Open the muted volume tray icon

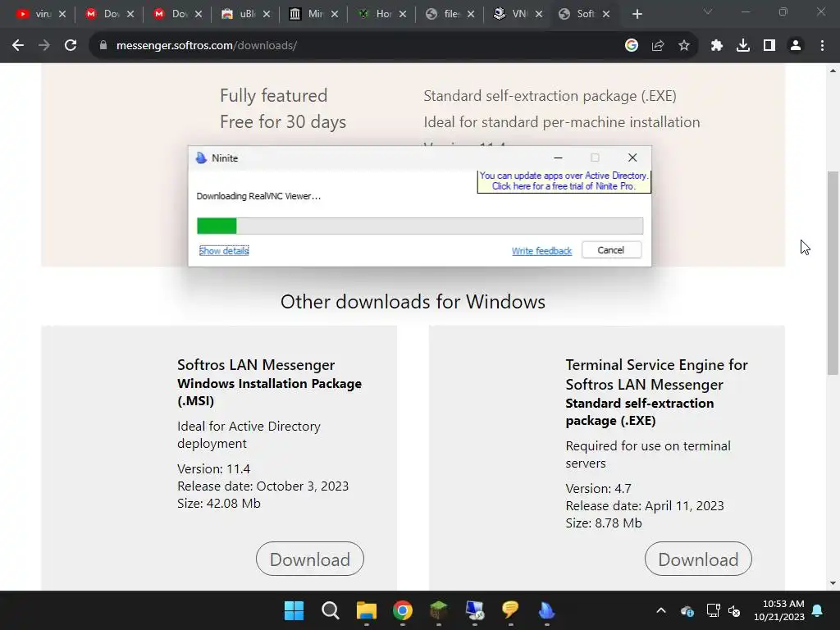tap(734, 610)
